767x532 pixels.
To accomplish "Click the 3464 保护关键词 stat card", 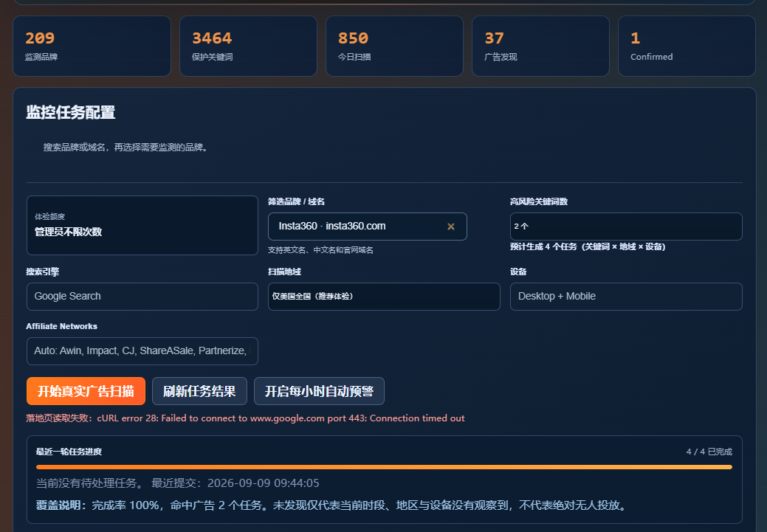I will click(x=249, y=46).
